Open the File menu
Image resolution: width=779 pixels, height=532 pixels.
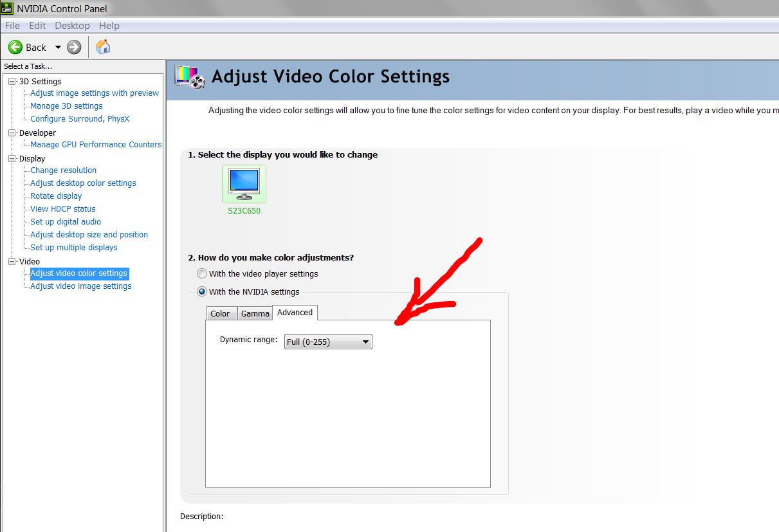pos(12,26)
